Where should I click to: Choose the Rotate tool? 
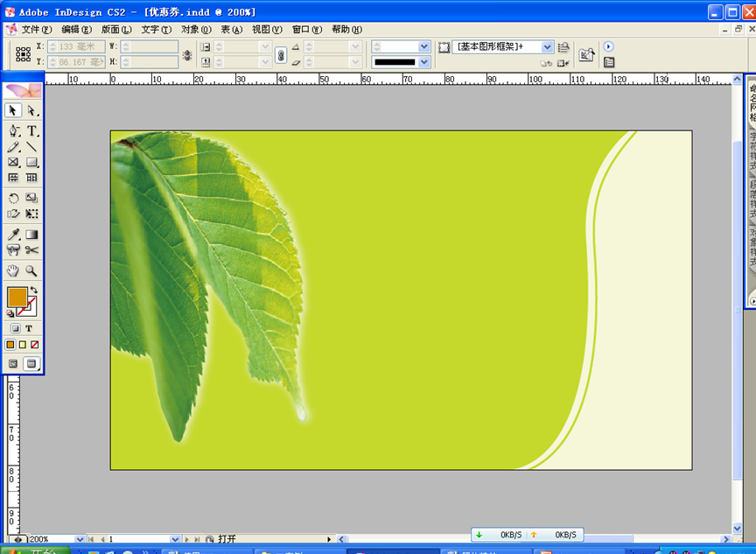14,199
